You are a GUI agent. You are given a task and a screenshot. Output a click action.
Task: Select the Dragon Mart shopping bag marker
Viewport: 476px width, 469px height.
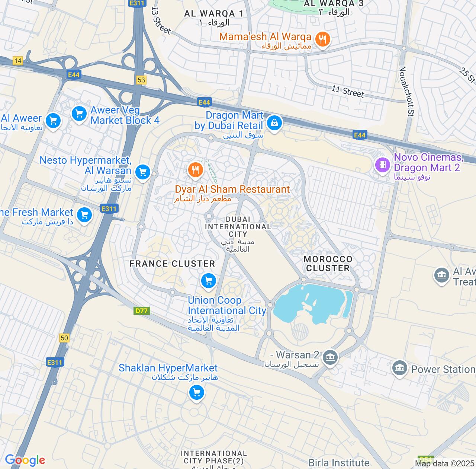(x=274, y=123)
